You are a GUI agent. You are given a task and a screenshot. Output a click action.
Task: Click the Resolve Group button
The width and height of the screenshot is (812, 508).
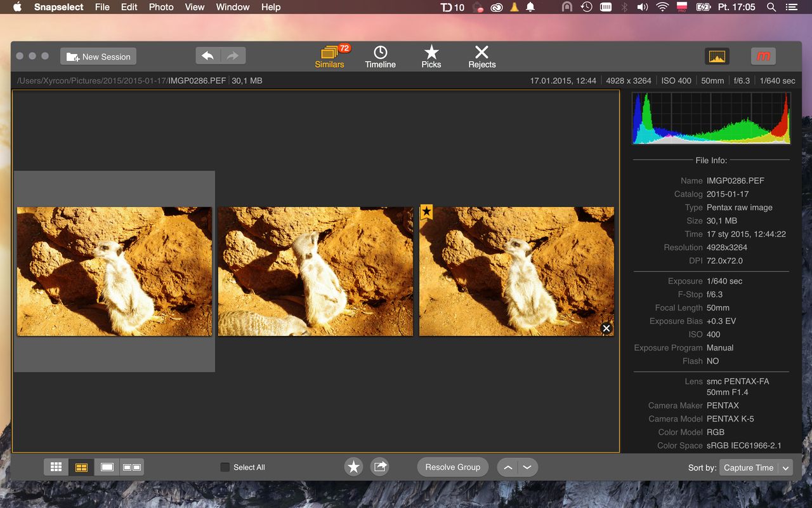click(453, 467)
